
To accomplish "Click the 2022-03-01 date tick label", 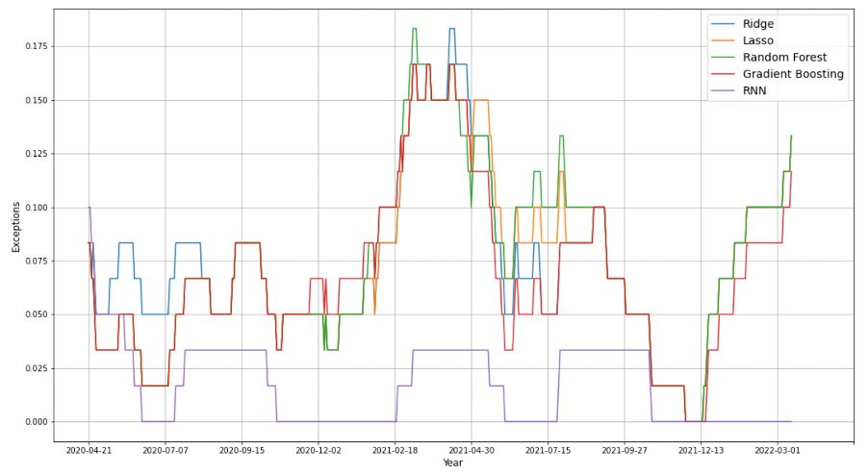I will pos(778,451).
